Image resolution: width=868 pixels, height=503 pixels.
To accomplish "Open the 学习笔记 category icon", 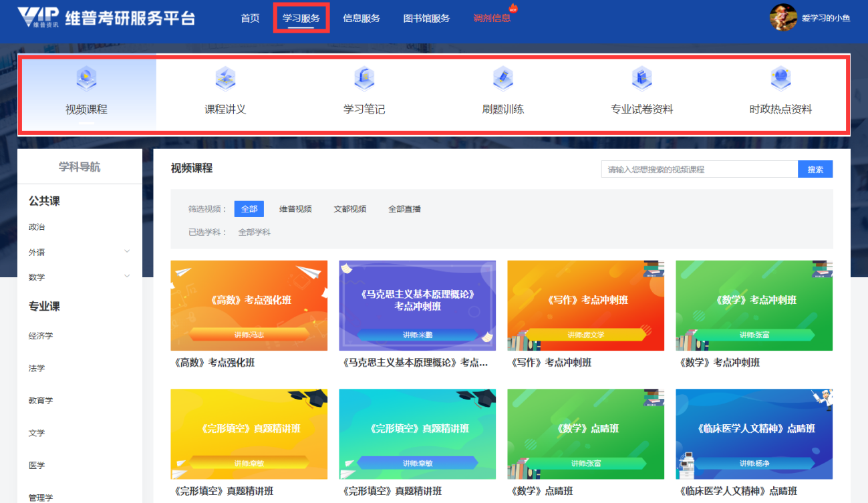I will tap(364, 79).
